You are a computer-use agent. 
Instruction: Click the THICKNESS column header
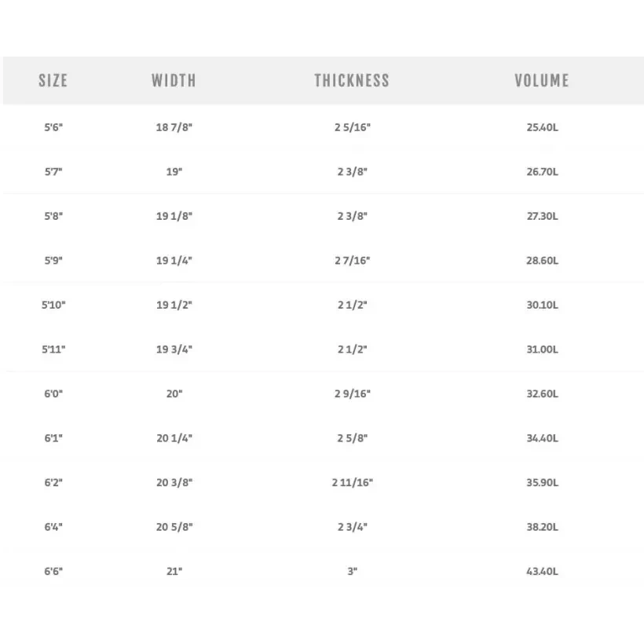point(352,80)
